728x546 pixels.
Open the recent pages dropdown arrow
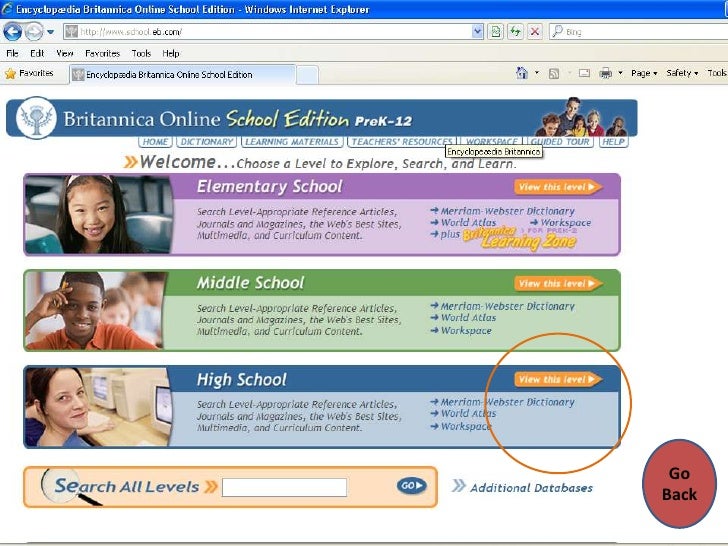pos(51,32)
